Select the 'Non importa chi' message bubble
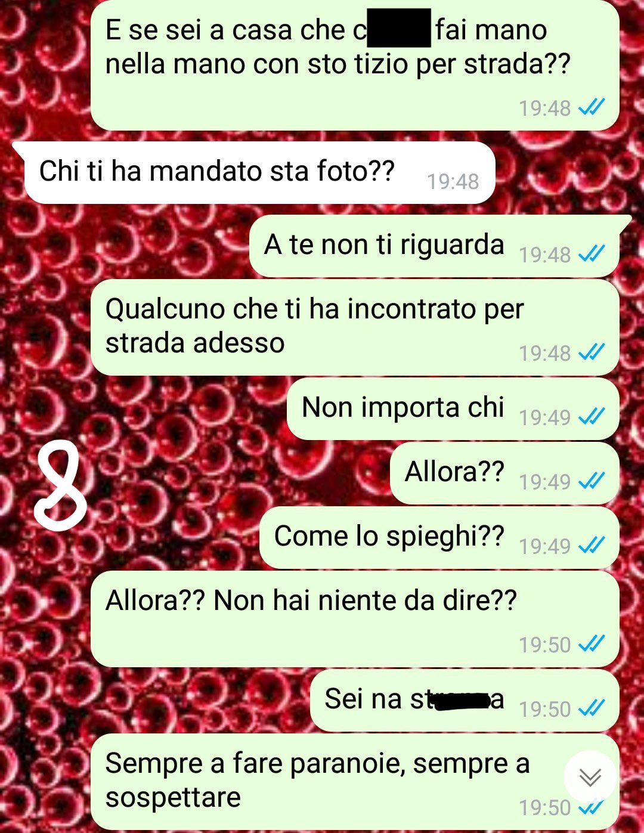Screen dimensions: 644x833 click(x=453, y=409)
